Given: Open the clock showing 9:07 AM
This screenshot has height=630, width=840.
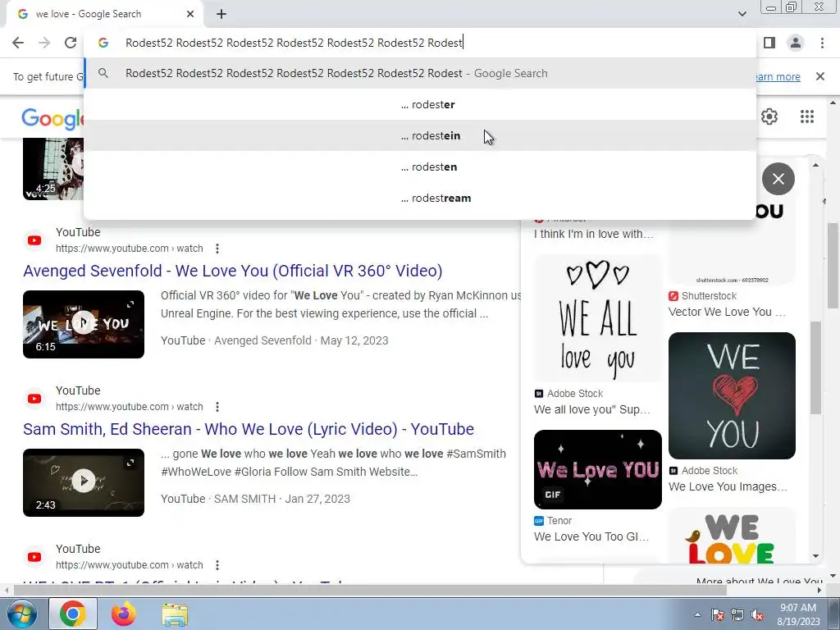Looking at the screenshot, I should (798, 614).
